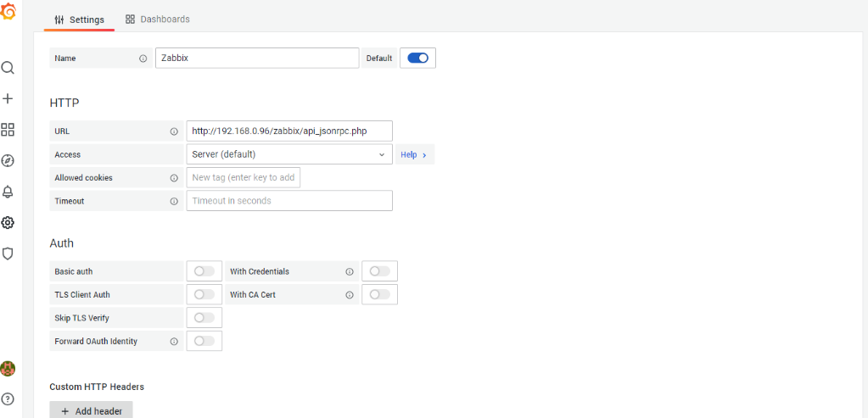Enable the Basic auth toggle

pyautogui.click(x=204, y=271)
